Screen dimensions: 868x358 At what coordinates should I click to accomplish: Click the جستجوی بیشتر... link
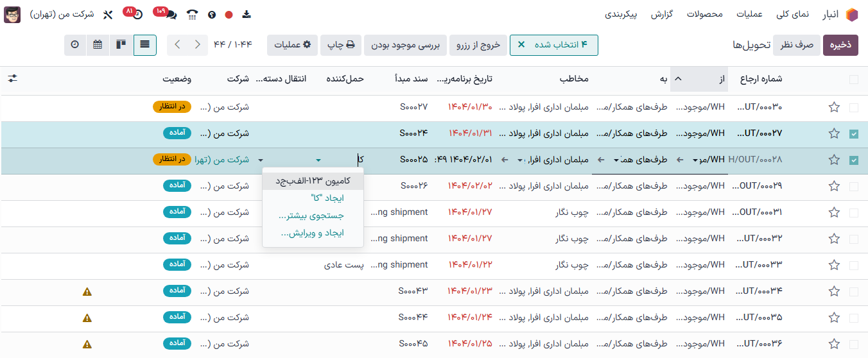pos(311,216)
